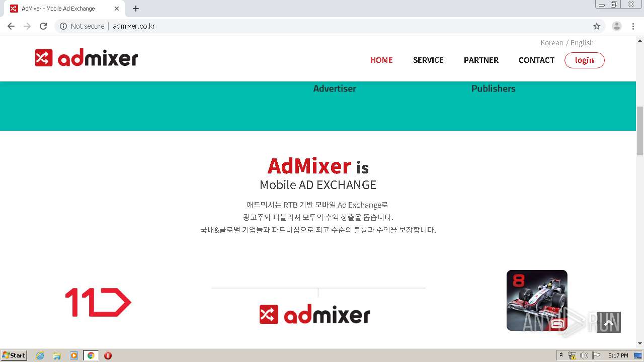Open the racing game app icon
This screenshot has width=644, height=362.
click(x=537, y=300)
